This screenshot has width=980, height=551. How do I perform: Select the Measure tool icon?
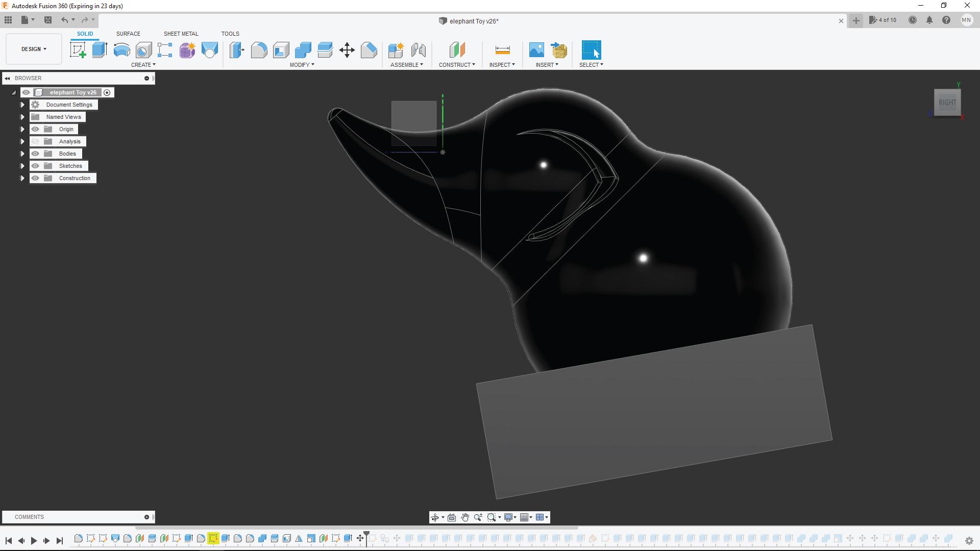502,50
